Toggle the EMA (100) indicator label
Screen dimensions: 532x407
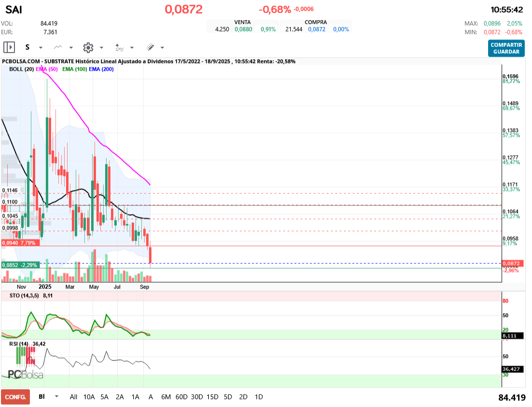(74, 70)
